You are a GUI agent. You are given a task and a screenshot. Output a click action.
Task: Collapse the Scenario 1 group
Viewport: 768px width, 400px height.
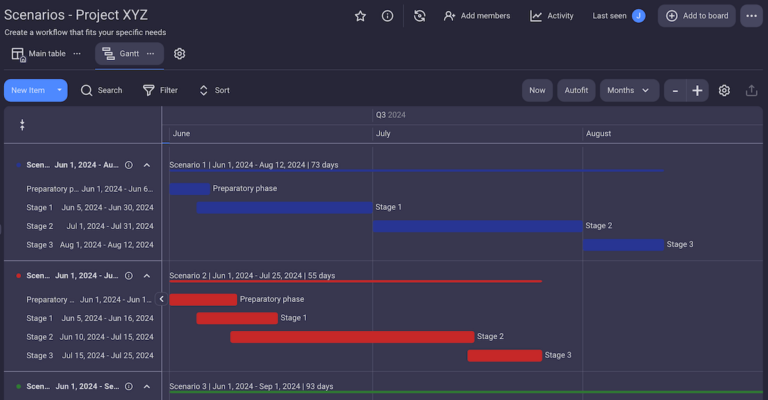147,165
